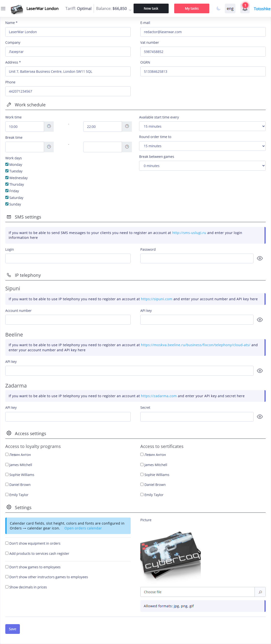The image size is (271, 644).
Task: Click the Beeline API key input field
Action: [129, 371]
